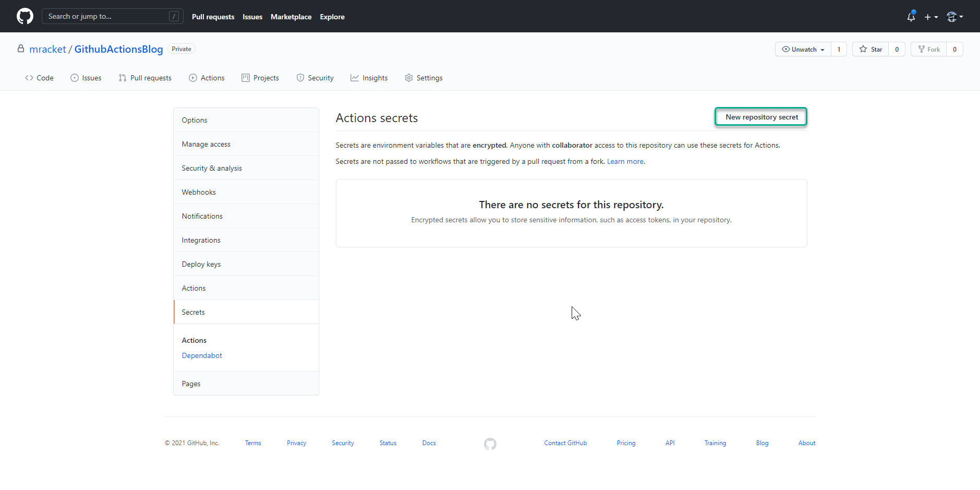Click the footer GitHub logo
This screenshot has height=490, width=980.
(490, 444)
